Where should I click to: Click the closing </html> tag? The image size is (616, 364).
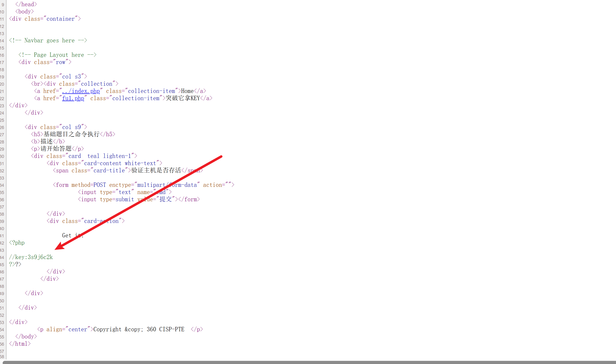click(20, 344)
